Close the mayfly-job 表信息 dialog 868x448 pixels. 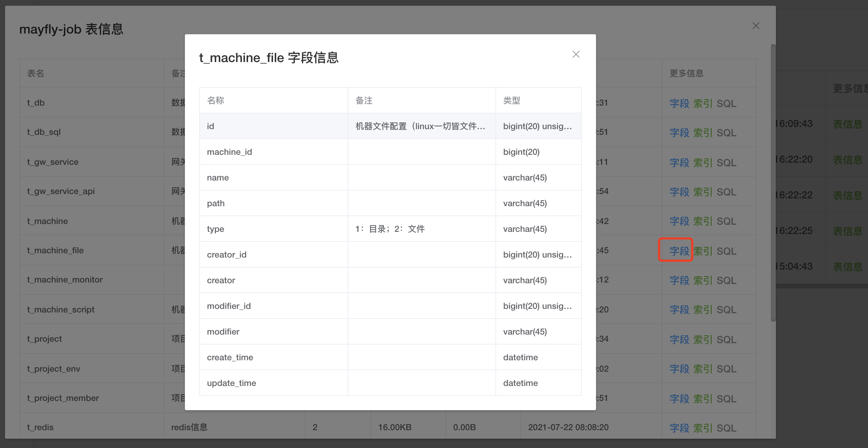tap(756, 26)
